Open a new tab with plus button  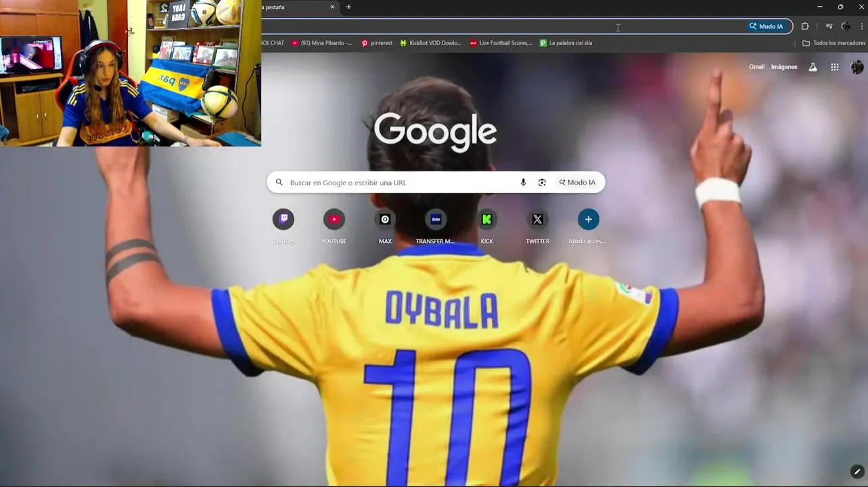point(348,7)
